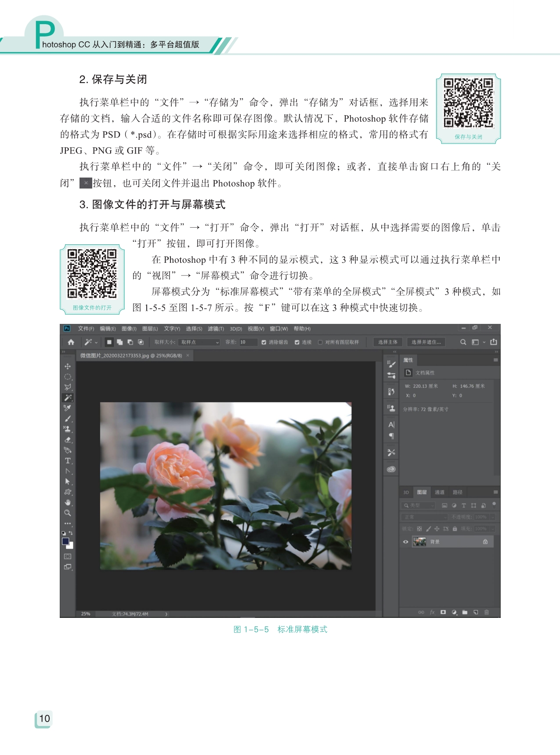Pick the Clone Stamp tool
The width and height of the screenshot is (560, 755).
(68, 429)
